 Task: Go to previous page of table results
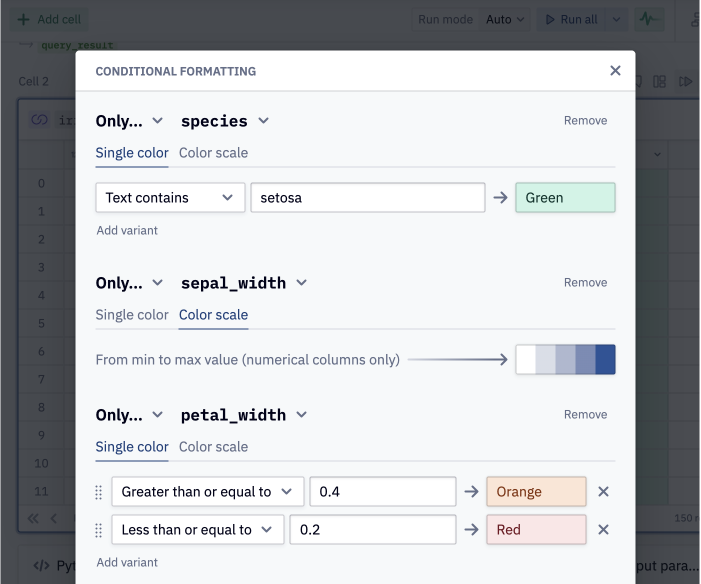coord(54,518)
